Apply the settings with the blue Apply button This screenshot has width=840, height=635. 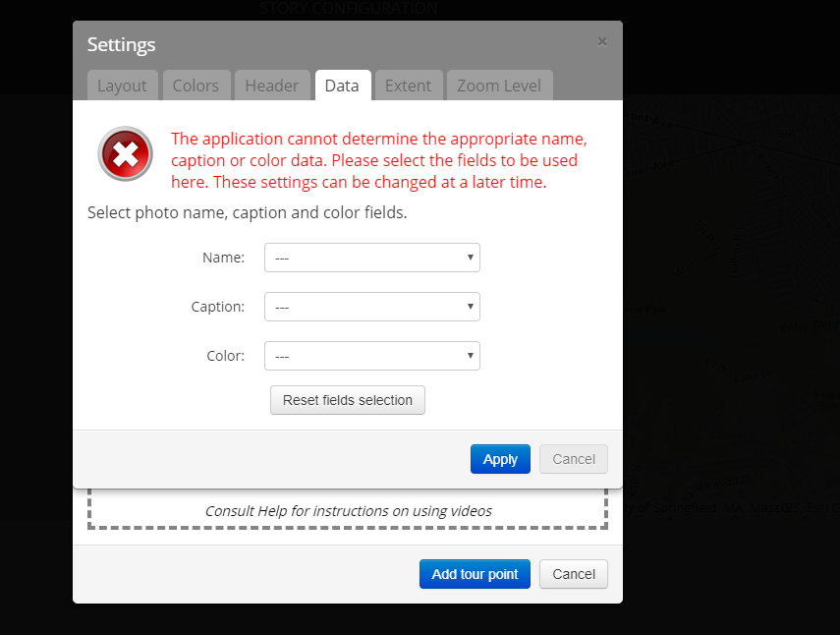tap(500, 459)
